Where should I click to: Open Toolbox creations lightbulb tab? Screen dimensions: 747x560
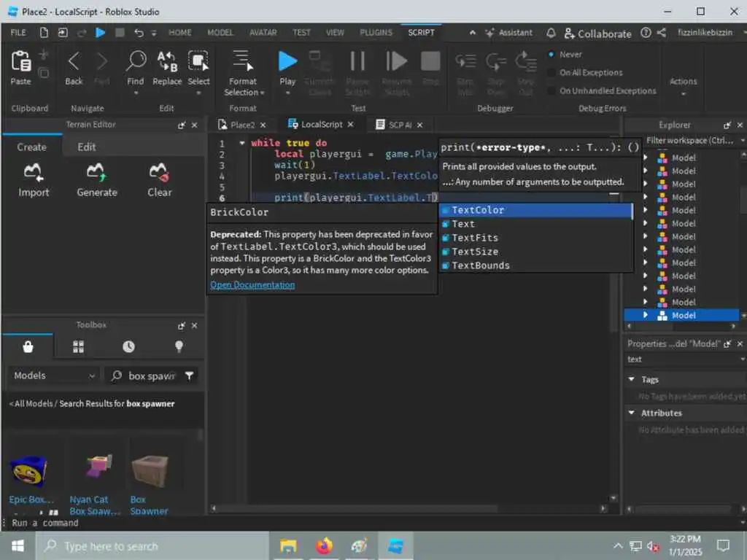[179, 346]
